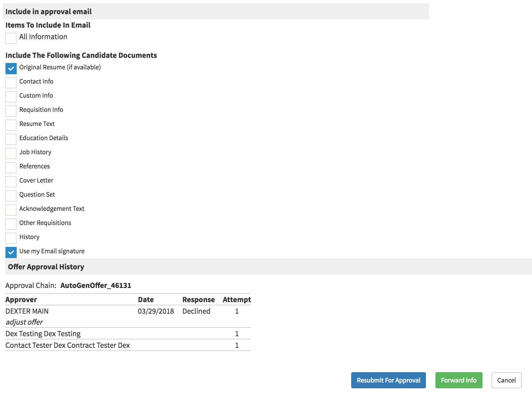Disable Use my Email signature
Viewport: 532px width, 396px height.
[11, 252]
